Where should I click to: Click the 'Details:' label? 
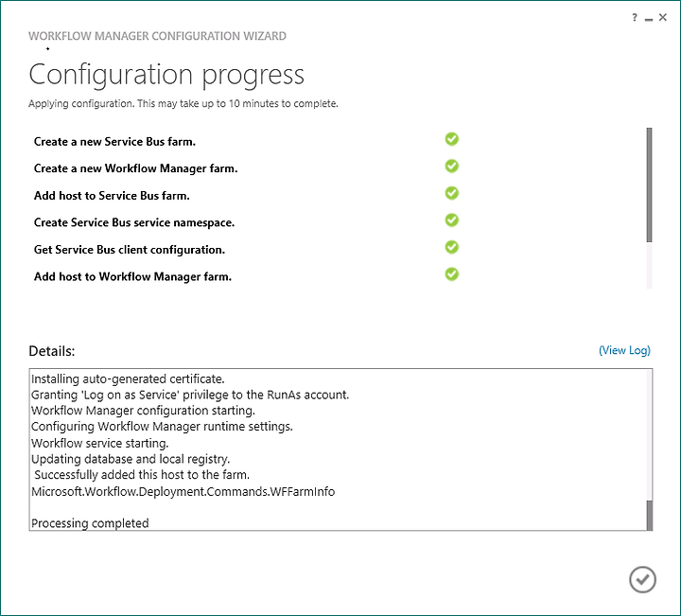pyautogui.click(x=52, y=351)
